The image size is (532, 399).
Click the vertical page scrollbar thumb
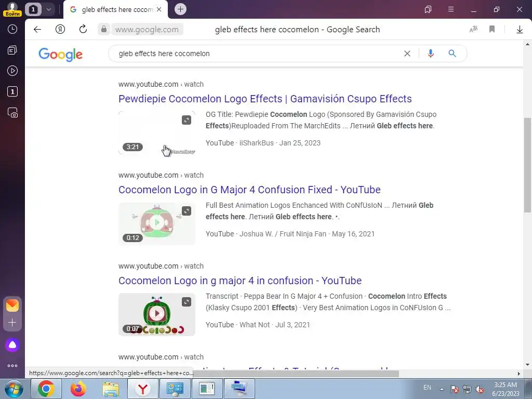[527, 165]
